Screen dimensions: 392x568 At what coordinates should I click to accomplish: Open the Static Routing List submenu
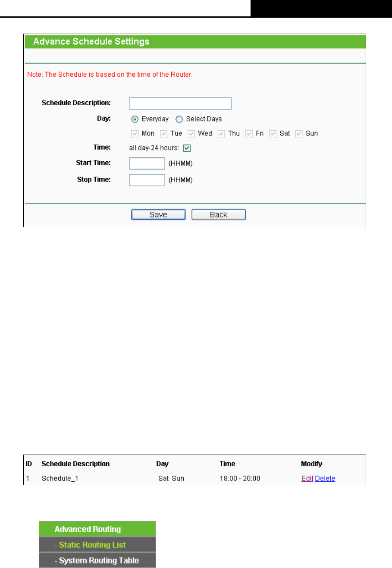(97, 545)
